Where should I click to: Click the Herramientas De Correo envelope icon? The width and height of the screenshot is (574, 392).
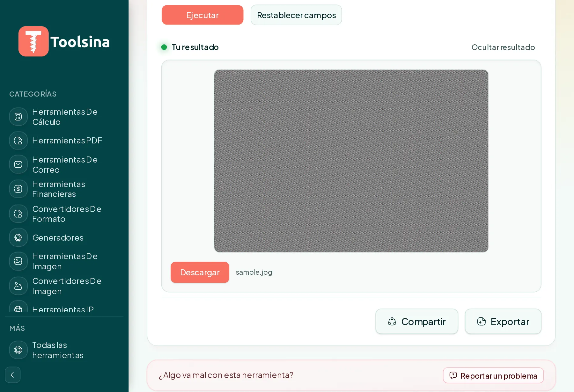(x=18, y=164)
